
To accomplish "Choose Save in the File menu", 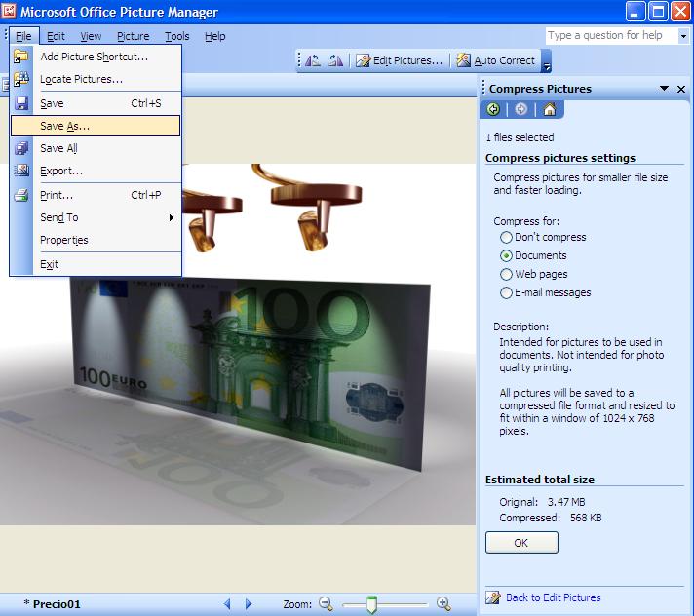I will click(x=96, y=103).
